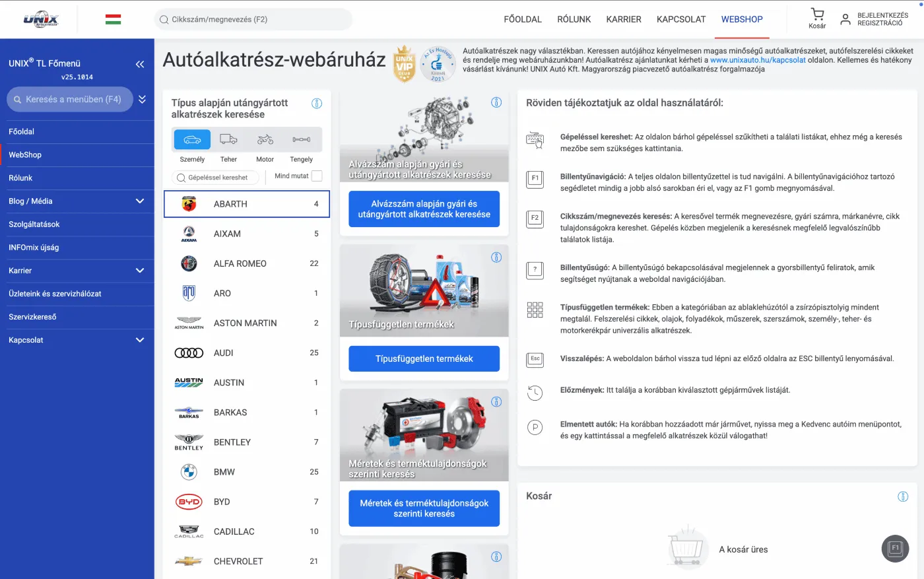The width and height of the screenshot is (924, 579).
Task: Focus the sidebar Keresés a menüben field
Action: pos(69,100)
